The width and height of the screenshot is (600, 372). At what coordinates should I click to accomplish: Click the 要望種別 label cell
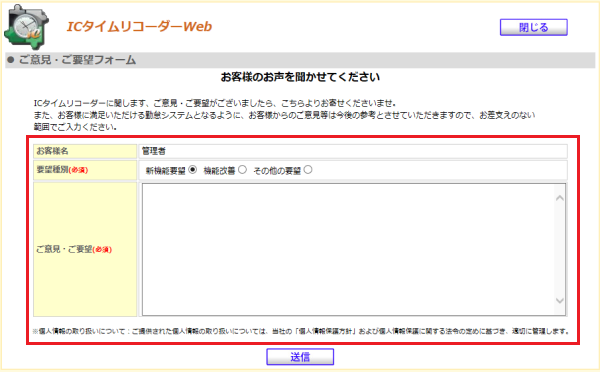click(x=85, y=170)
